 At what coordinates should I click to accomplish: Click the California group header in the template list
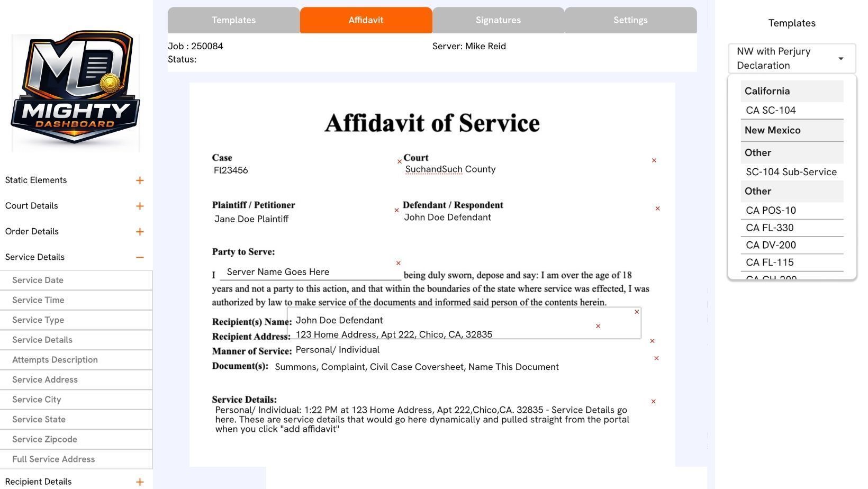click(x=792, y=91)
